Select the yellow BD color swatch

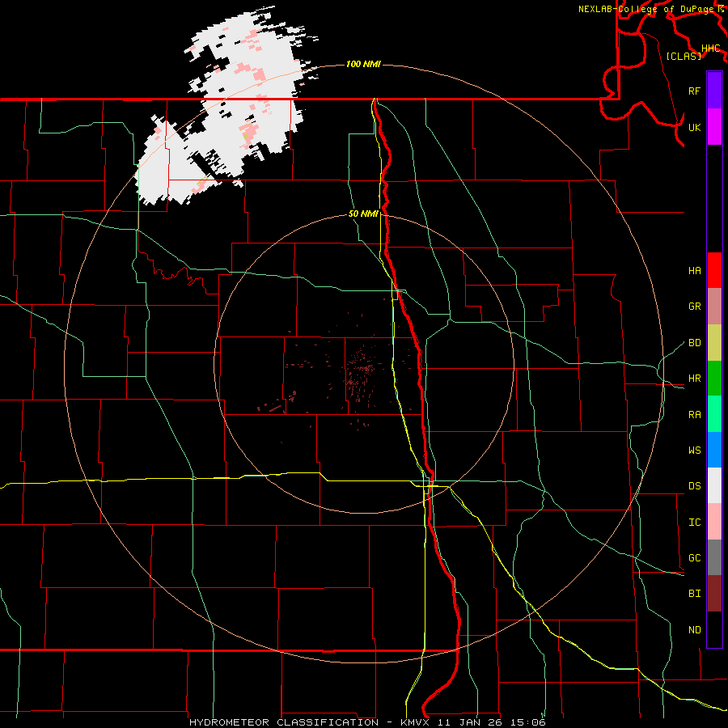pos(714,342)
